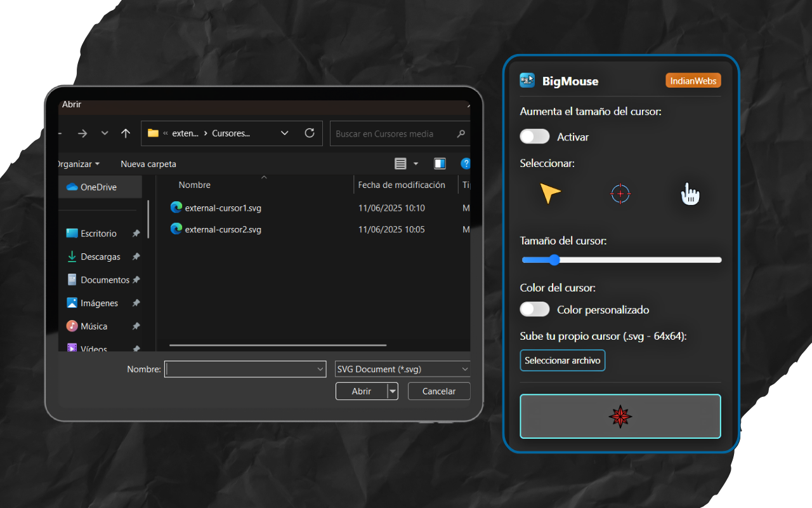Open the SVG Document (*.svg) file type dropdown
Image resolution: width=812 pixels, height=508 pixels.
pyautogui.click(x=402, y=369)
